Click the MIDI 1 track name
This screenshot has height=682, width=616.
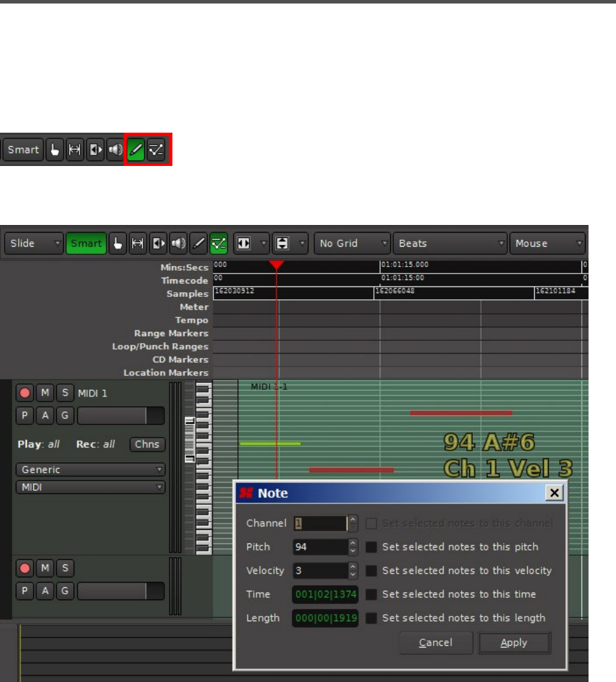point(92,393)
